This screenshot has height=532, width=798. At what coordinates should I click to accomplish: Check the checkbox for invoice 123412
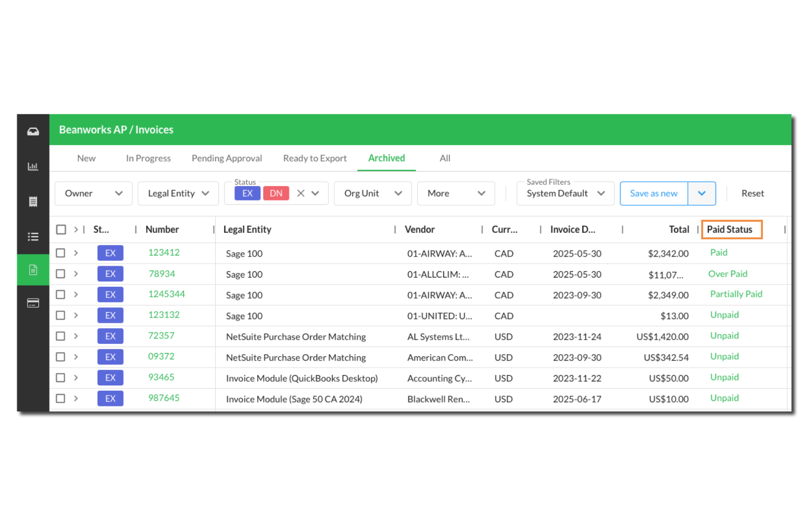click(60, 253)
